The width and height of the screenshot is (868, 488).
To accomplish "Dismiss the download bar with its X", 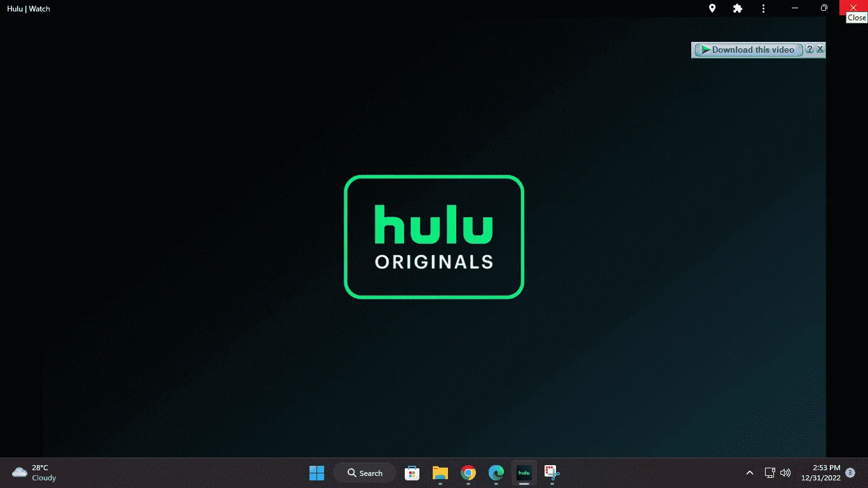I will tap(820, 49).
